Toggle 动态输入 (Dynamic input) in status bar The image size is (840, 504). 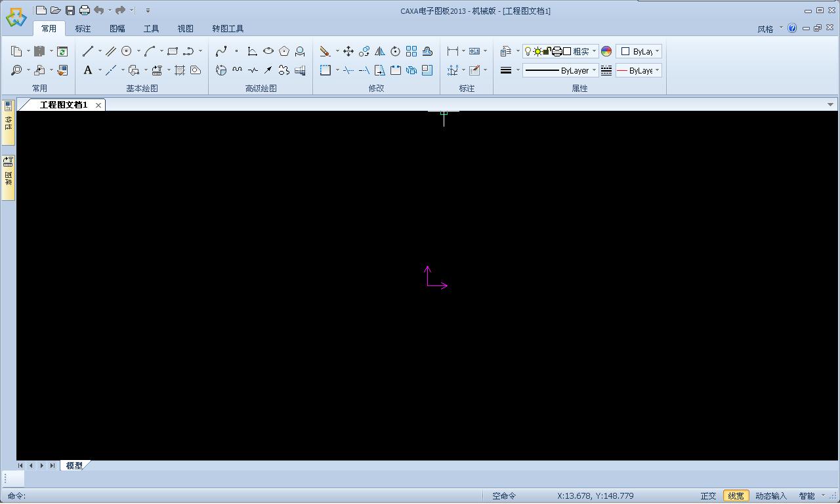(x=770, y=496)
